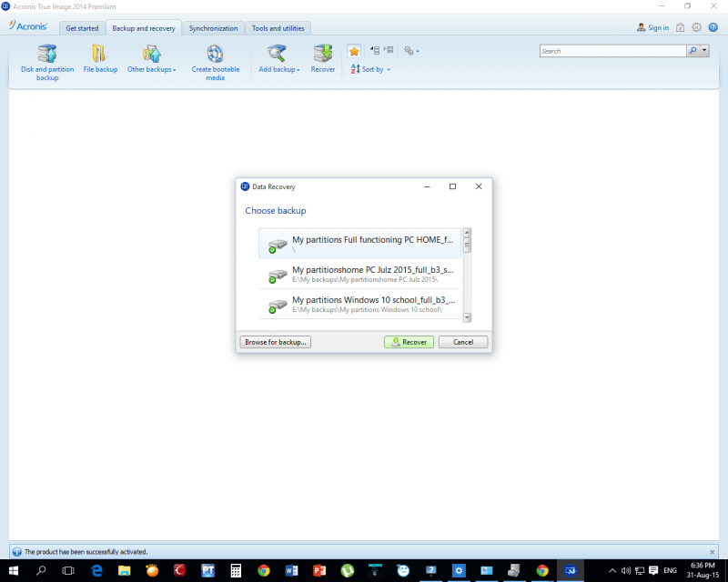Open the volume control in tray

click(x=626, y=570)
